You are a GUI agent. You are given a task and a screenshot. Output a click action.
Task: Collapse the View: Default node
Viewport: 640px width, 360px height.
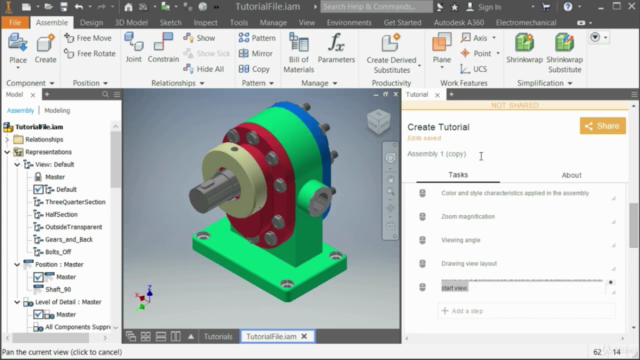[x=17, y=164]
